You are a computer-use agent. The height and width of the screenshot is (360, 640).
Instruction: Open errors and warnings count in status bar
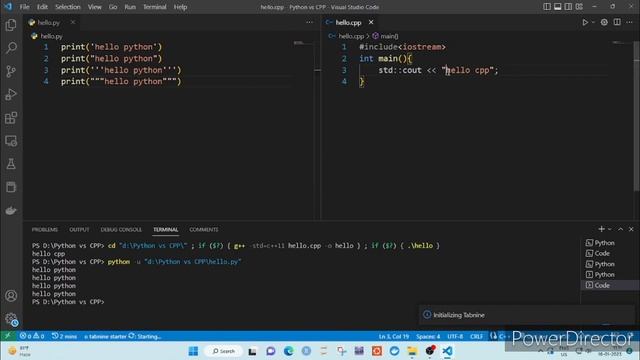(x=32, y=336)
